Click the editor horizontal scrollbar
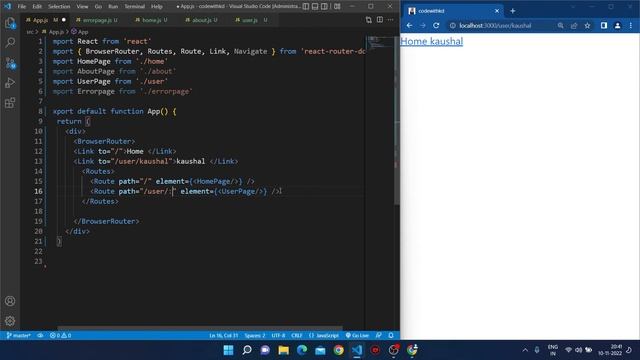The height and width of the screenshot is (360, 640). coord(200,328)
